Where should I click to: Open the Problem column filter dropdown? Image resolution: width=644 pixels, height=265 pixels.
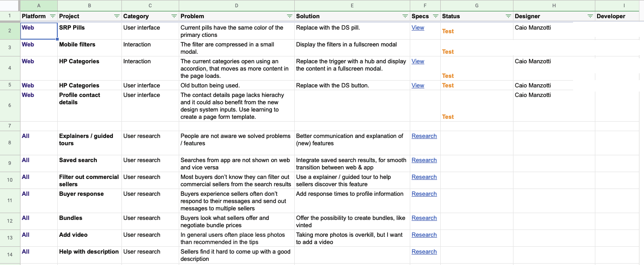click(x=289, y=16)
